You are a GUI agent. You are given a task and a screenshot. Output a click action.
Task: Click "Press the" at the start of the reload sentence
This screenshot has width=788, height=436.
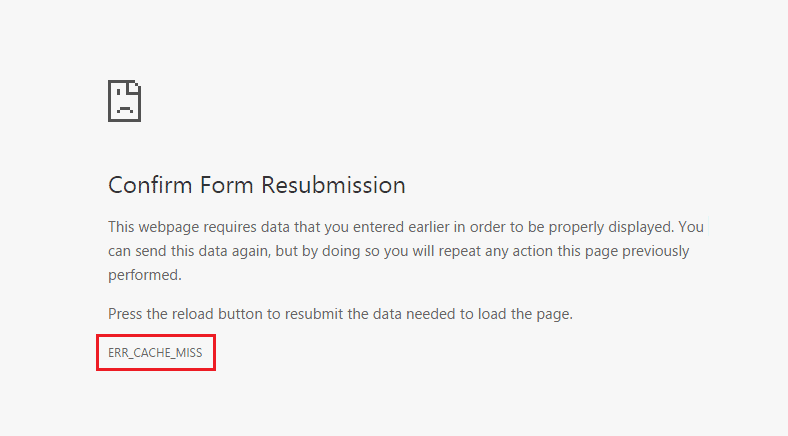coord(138,314)
